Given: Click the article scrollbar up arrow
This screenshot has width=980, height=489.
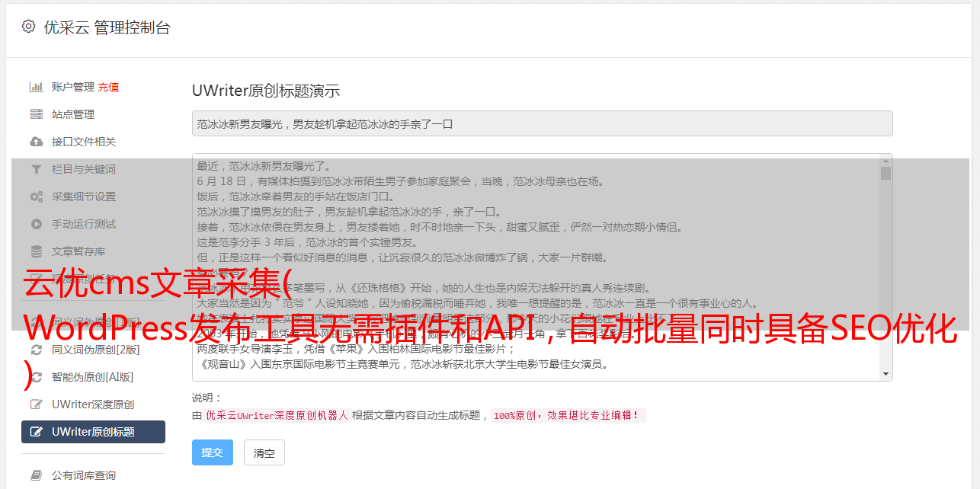Looking at the screenshot, I should pyautogui.click(x=886, y=160).
